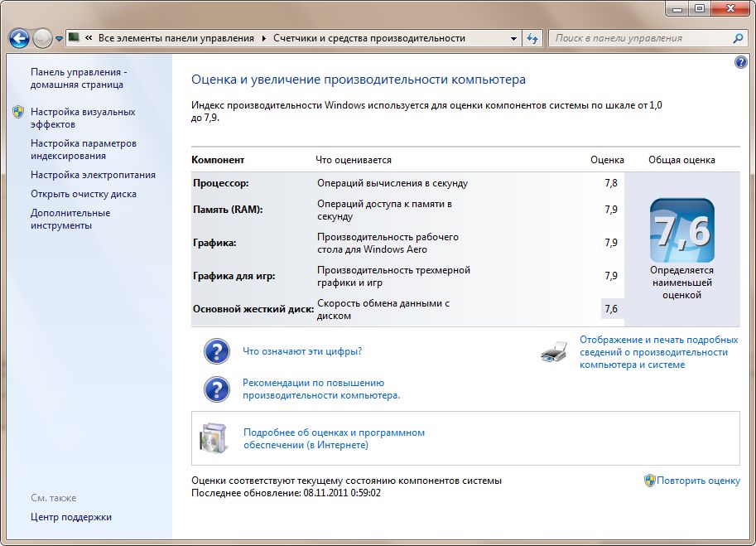756x546 pixels.
Task: Click the processor score 7,8
Action: pos(611,183)
